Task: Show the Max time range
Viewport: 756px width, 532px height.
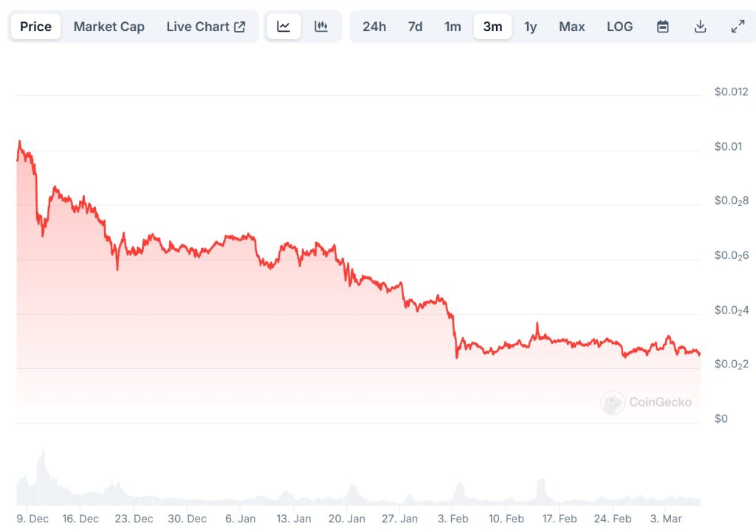Action: pyautogui.click(x=571, y=27)
